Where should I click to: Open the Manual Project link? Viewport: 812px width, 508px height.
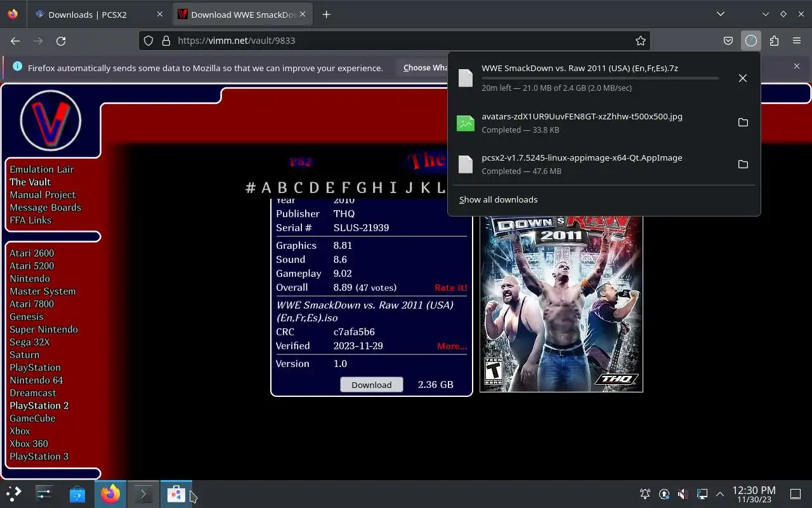tap(43, 195)
